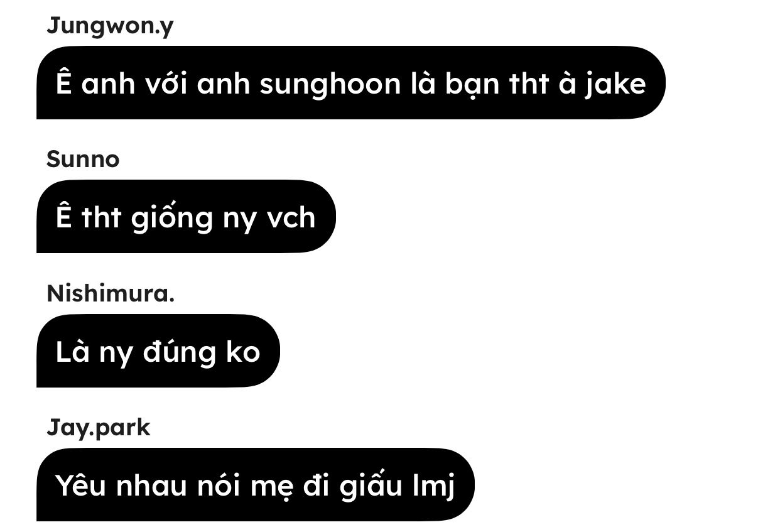Open Jungwon.y's profile from the username
Viewport: 780px width, 532px height.
point(110,26)
